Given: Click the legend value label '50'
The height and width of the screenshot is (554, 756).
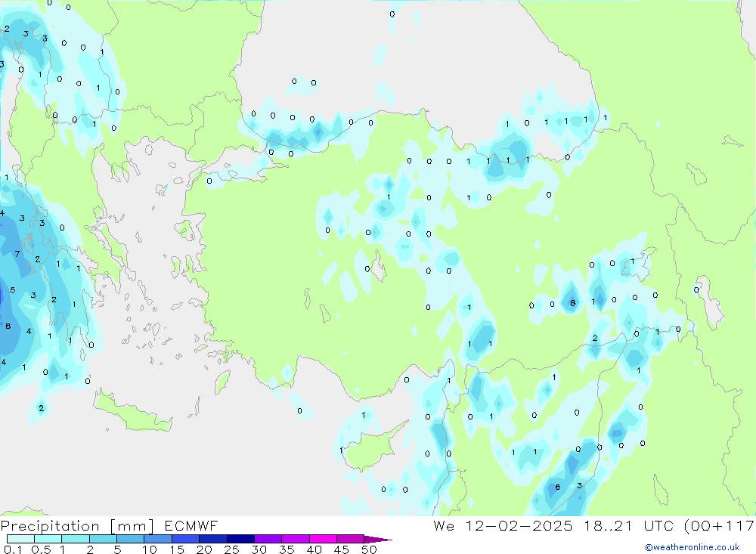Looking at the screenshot, I should [369, 549].
